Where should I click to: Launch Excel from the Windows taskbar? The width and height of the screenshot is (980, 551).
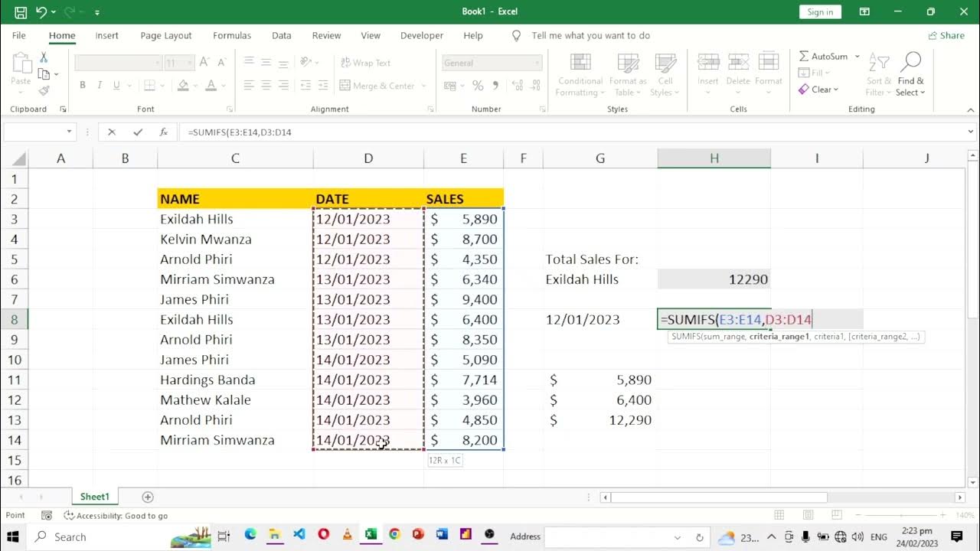371,535
